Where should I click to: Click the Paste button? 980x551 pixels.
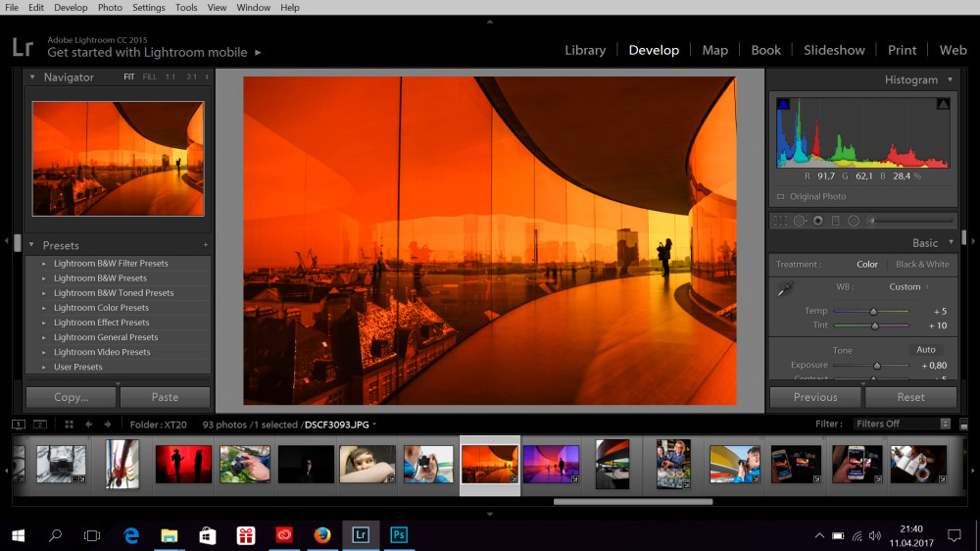(165, 397)
